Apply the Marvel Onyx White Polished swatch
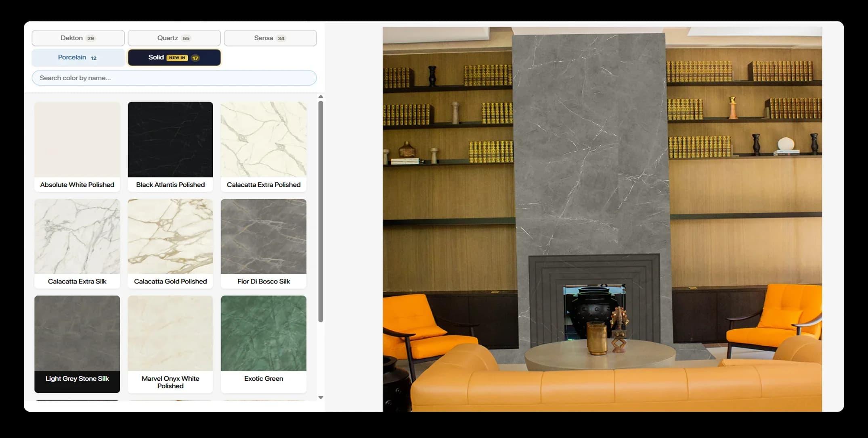Image resolution: width=868 pixels, height=438 pixels. [170, 344]
